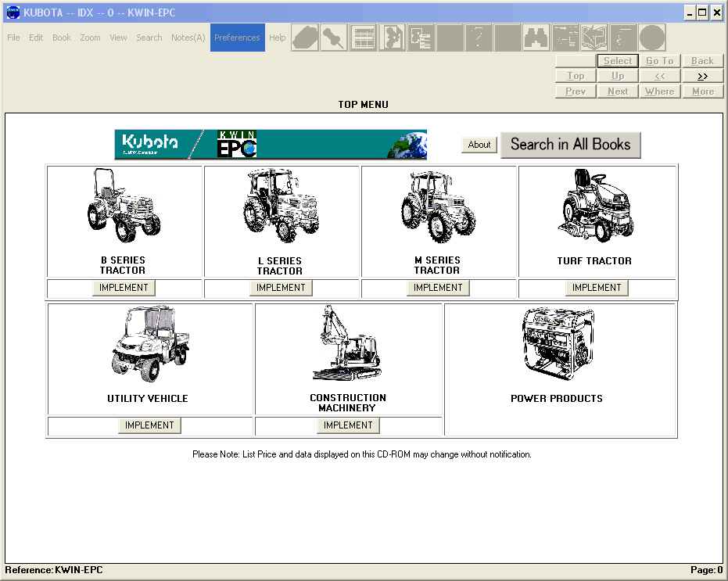728x581 pixels.
Task: Click the Kubota KWIN EPC banner
Action: tap(271, 145)
